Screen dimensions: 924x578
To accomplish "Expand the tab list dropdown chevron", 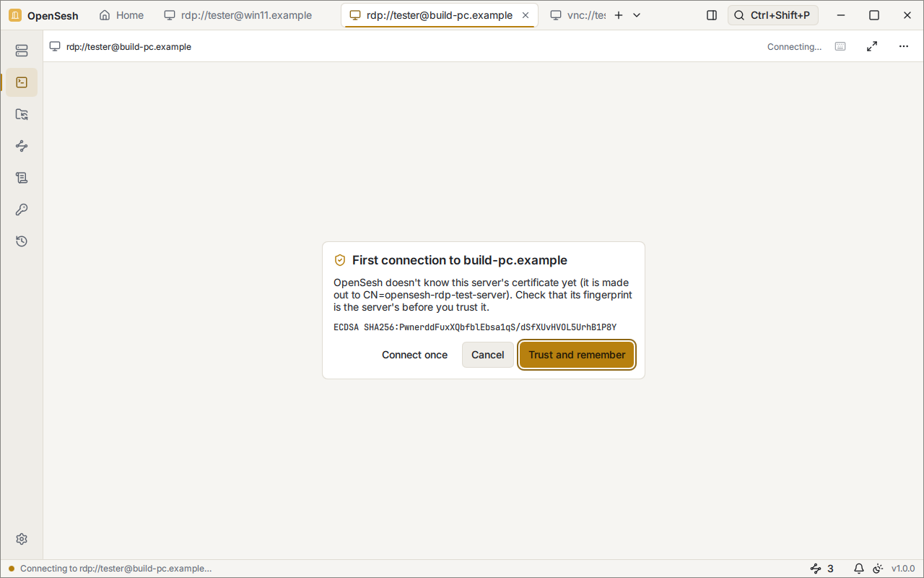I will (x=637, y=15).
